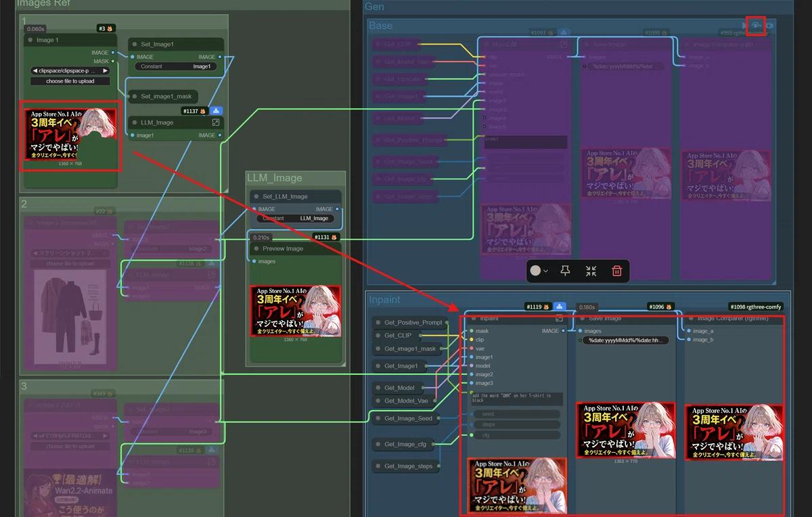
Task: Select the Base group title
Action: coord(380,26)
